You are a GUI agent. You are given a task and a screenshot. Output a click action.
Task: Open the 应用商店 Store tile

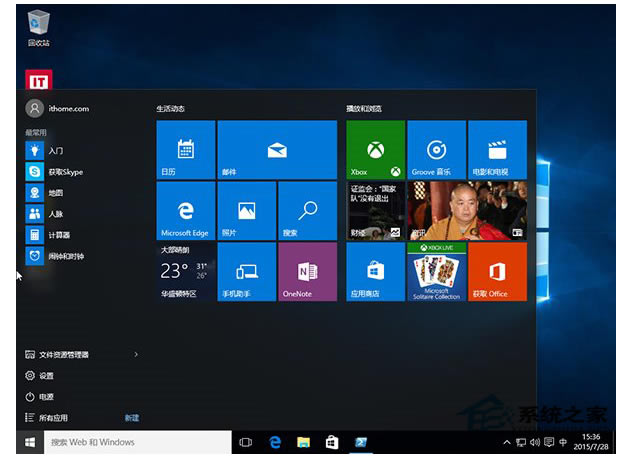click(375, 272)
